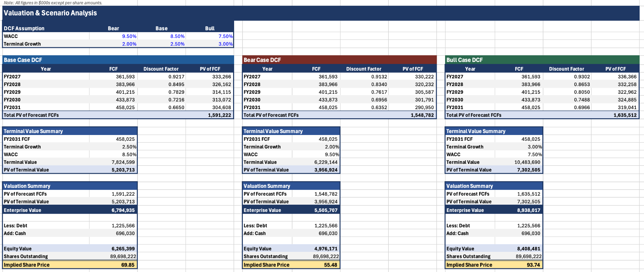Select Bear Case FY2027 discount factor 0.9132
Viewport: 644px width, 272px height.
click(379, 77)
